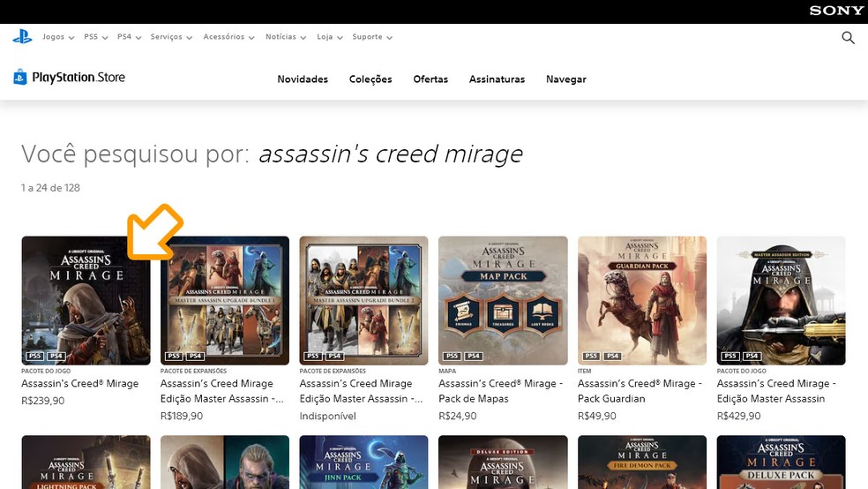Viewport: 868px width, 489px height.
Task: Open the Assinaturas tab
Action: pyautogui.click(x=497, y=79)
